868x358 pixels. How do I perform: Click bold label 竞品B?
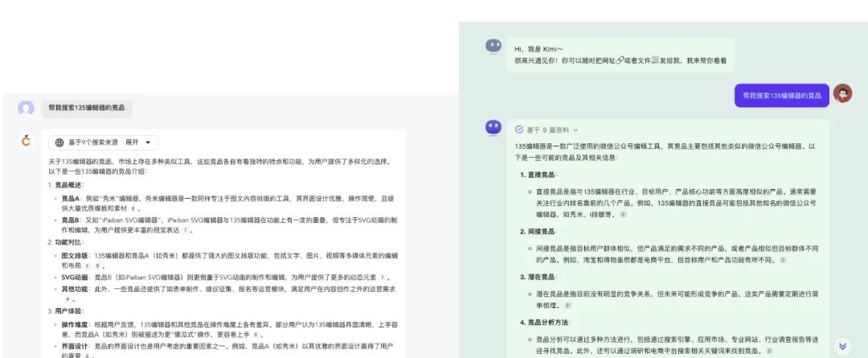(x=70, y=220)
